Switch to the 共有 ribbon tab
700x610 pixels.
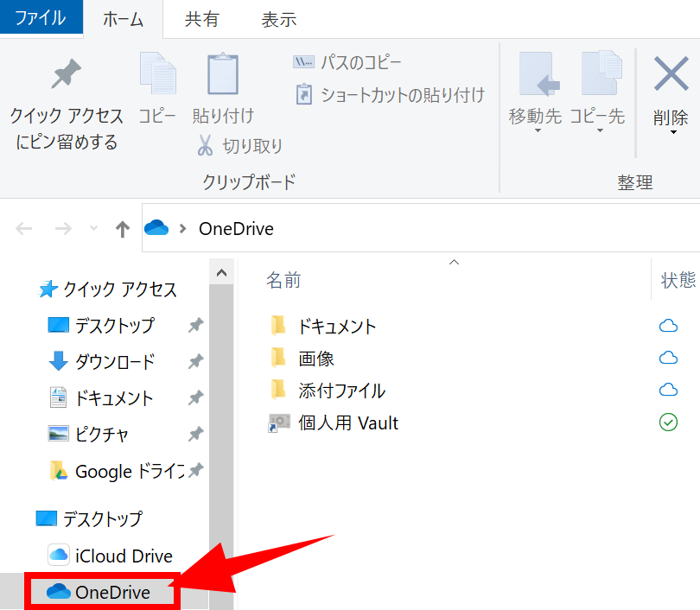(x=201, y=19)
